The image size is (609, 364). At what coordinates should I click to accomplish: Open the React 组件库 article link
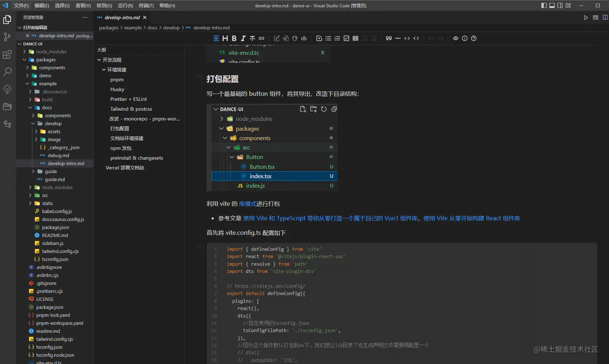click(x=472, y=218)
